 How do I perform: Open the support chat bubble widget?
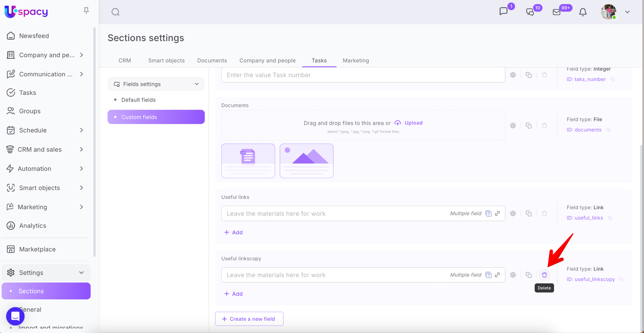(x=15, y=316)
